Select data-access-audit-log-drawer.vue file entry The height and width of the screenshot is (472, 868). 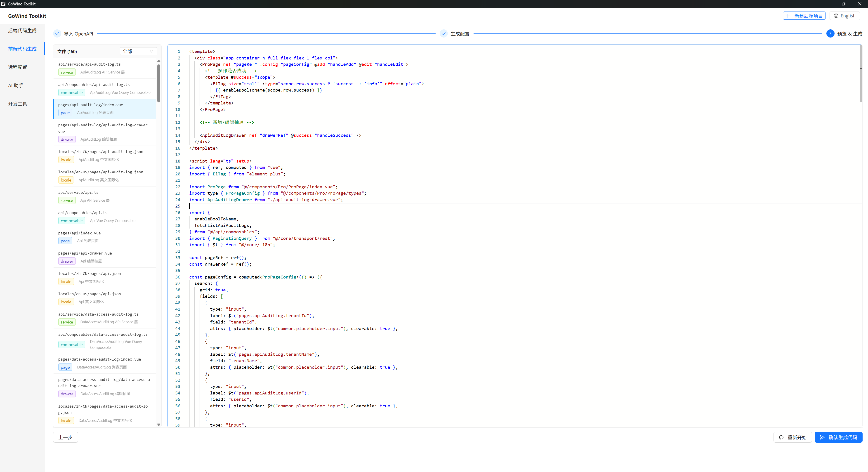(105, 386)
